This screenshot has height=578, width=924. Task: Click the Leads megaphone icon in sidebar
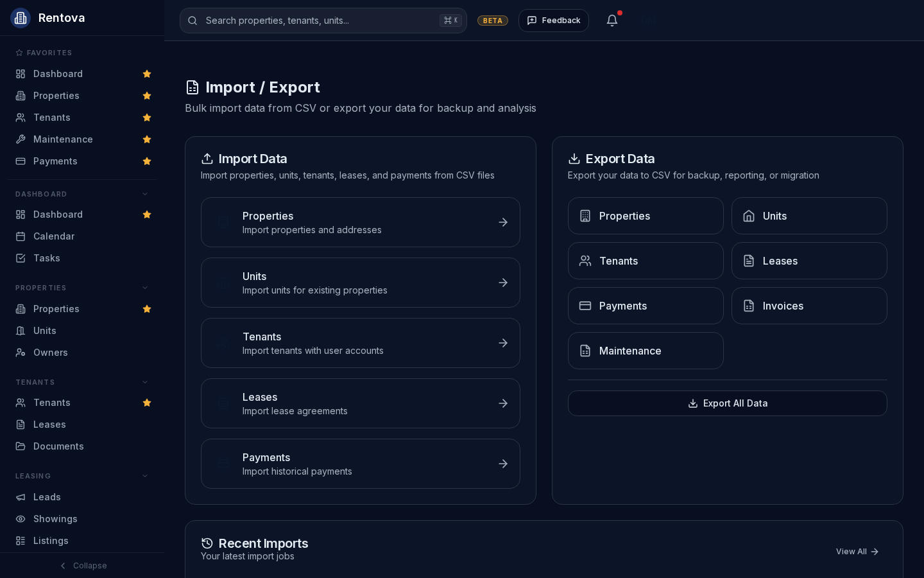coord(21,497)
